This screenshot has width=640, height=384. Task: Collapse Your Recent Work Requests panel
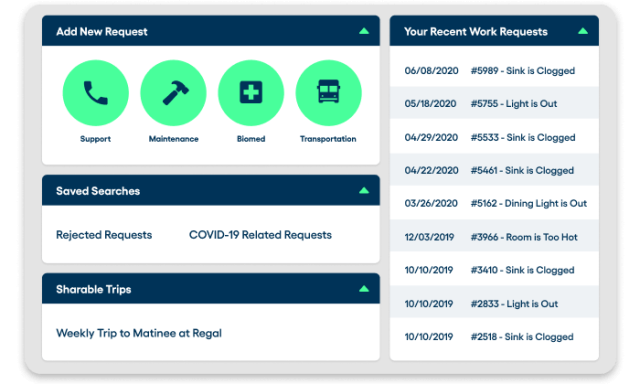point(583,31)
